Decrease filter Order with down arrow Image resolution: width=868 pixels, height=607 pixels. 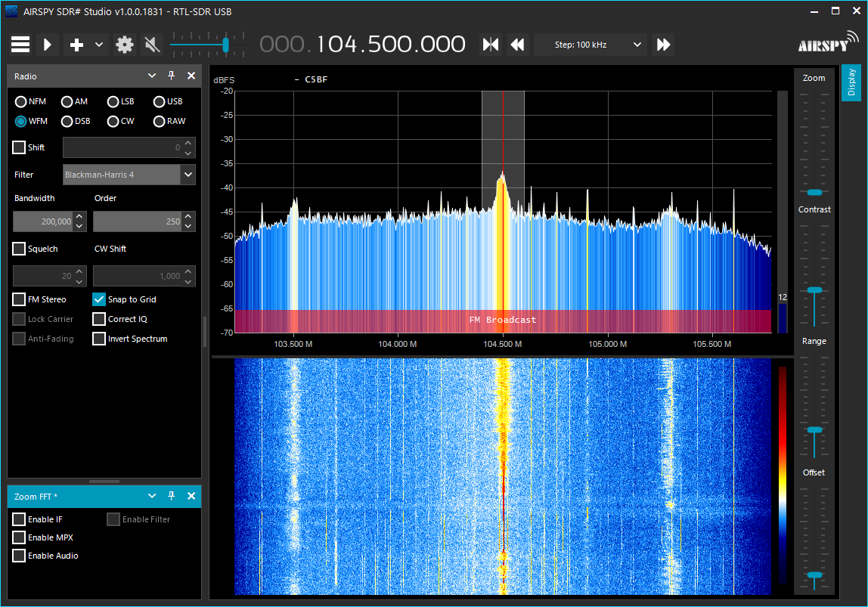188,226
